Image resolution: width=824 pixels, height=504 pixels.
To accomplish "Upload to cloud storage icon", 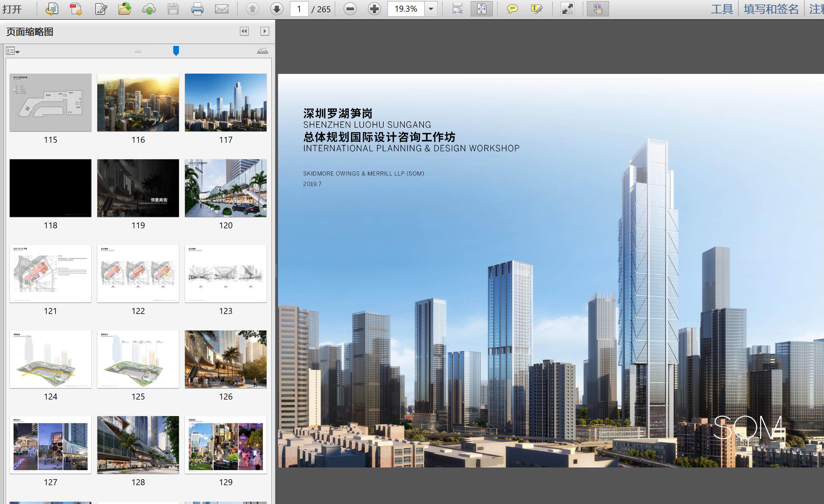I will click(149, 9).
